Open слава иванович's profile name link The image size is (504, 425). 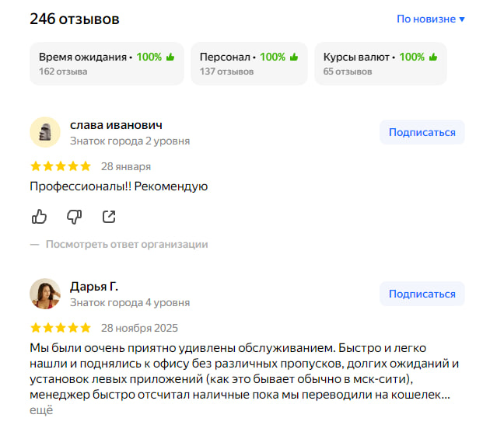click(x=116, y=125)
